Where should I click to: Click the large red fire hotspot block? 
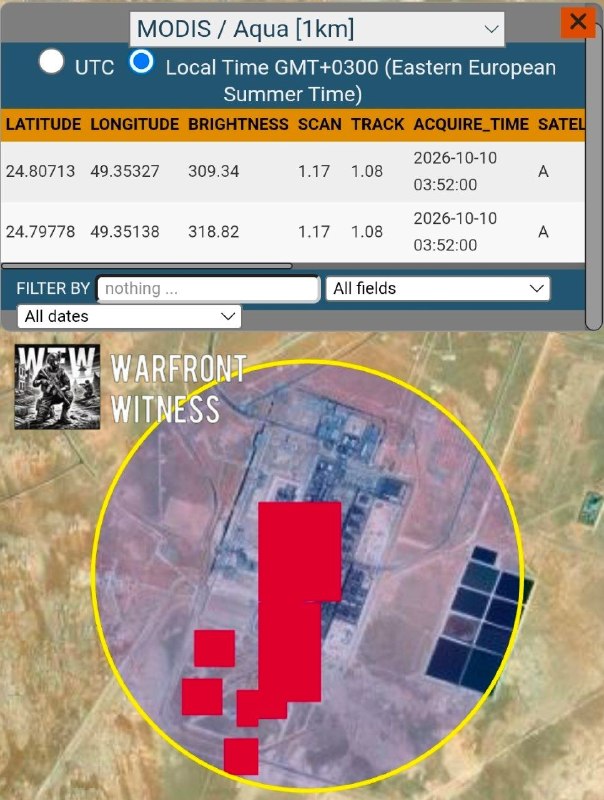(x=299, y=552)
